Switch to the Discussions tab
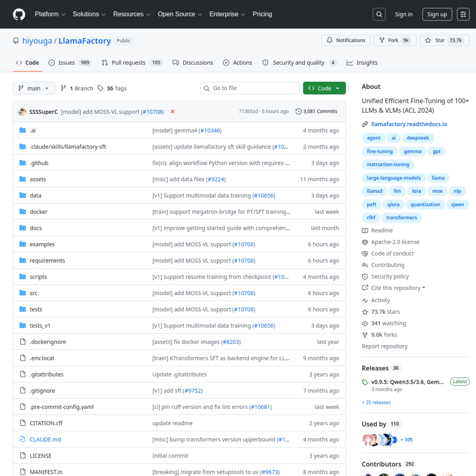This screenshot has width=476, height=476. pos(193,62)
